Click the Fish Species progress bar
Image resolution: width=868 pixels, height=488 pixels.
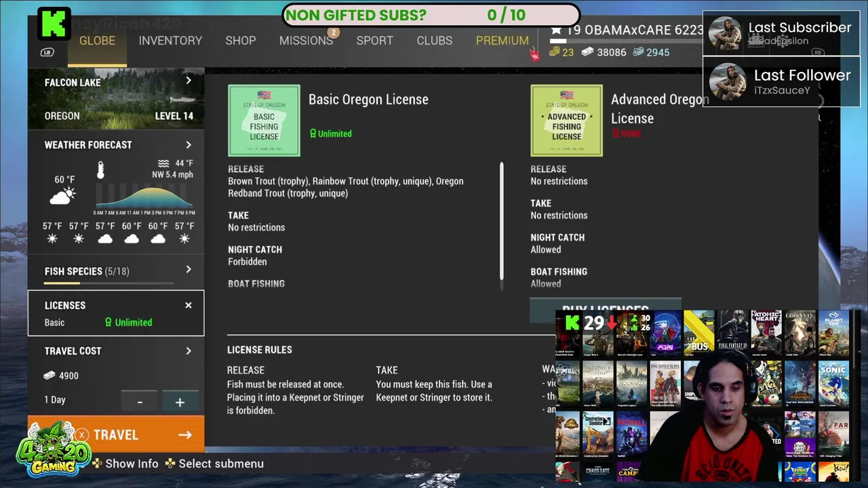point(108,283)
